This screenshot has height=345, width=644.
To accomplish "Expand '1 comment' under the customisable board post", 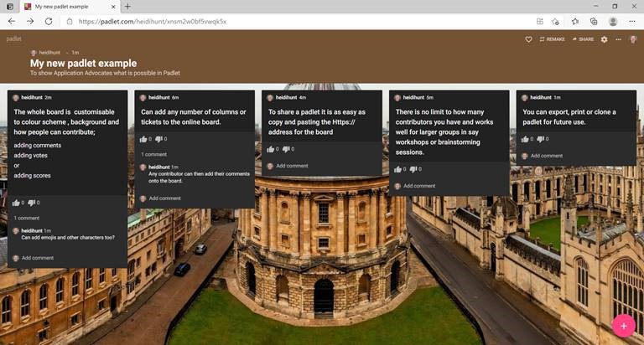I will coord(27,218).
